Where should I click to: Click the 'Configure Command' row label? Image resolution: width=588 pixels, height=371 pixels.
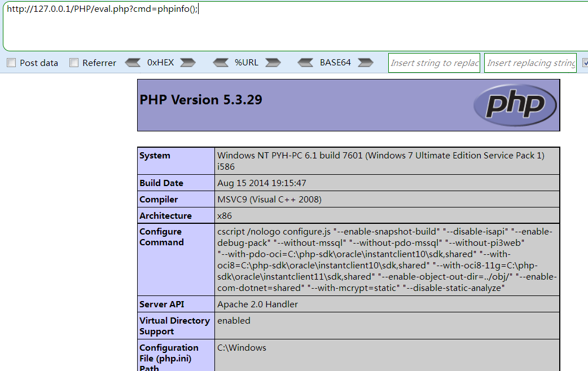[161, 237]
